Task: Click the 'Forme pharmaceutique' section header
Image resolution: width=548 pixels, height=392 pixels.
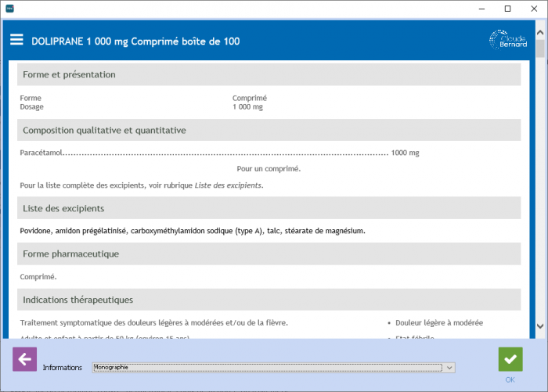Action: [x=269, y=254]
